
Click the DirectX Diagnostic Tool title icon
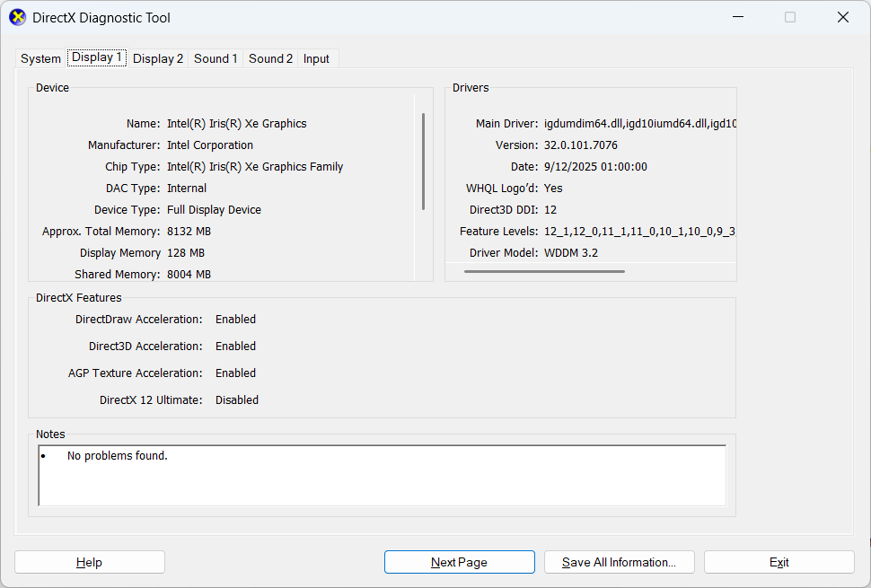[x=18, y=17]
